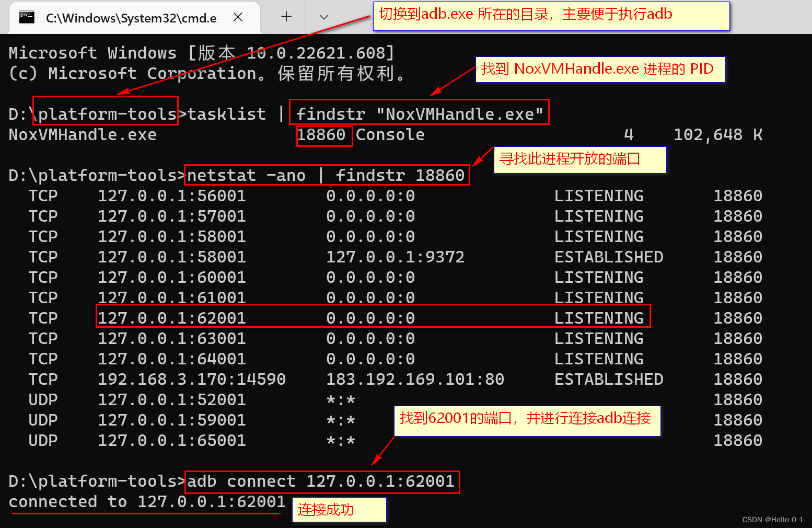Click the TCP connection to 183.192.169.101:80

pos(414,378)
